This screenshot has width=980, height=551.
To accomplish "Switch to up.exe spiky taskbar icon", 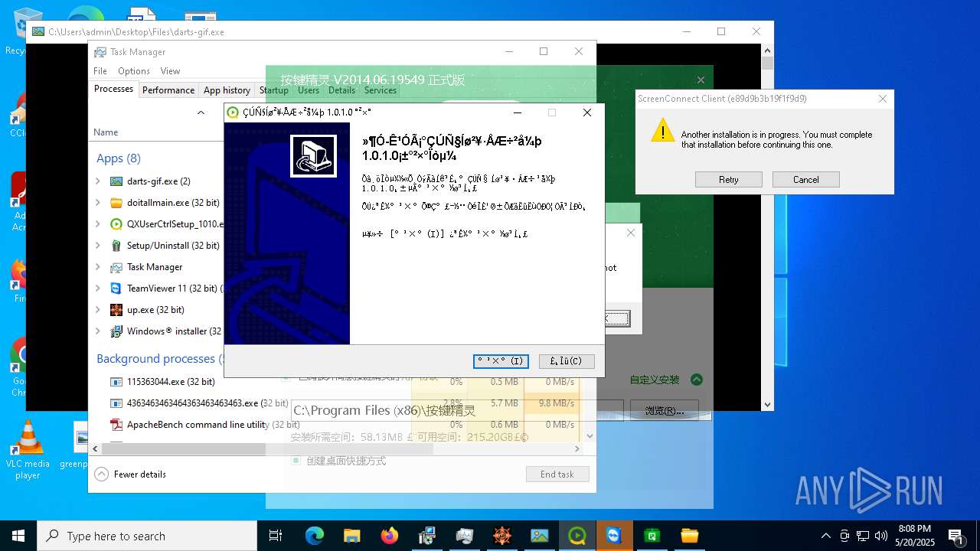I will tap(502, 536).
